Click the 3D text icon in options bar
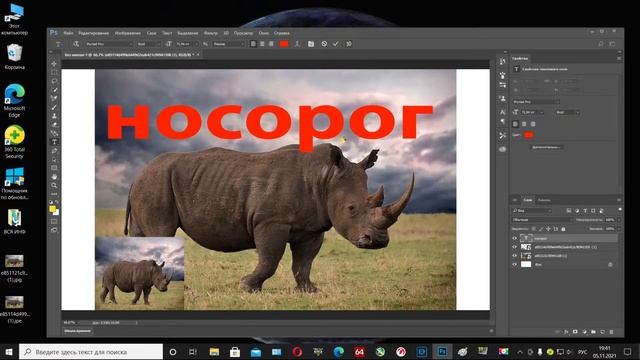 [349, 44]
